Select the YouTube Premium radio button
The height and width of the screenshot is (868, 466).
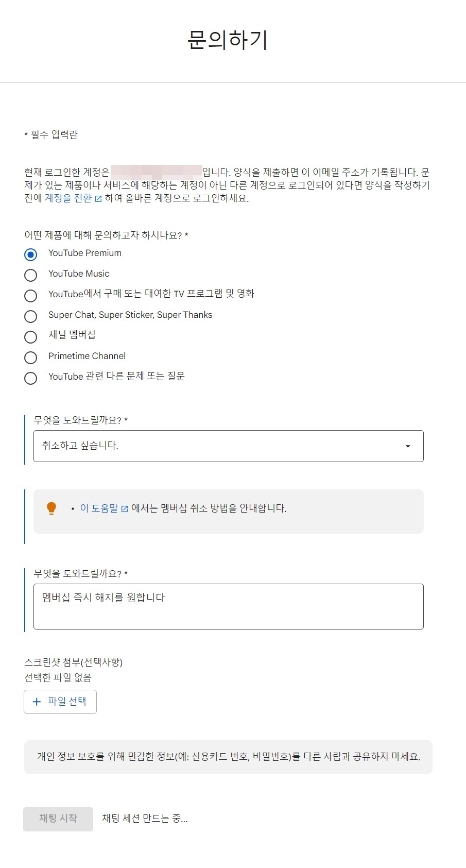pyautogui.click(x=31, y=254)
